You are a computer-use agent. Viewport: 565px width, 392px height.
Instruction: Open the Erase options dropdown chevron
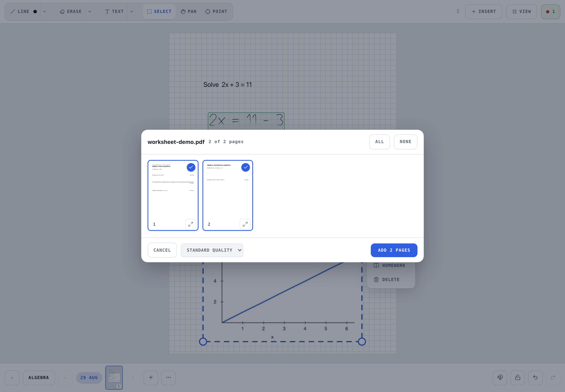[x=90, y=12]
